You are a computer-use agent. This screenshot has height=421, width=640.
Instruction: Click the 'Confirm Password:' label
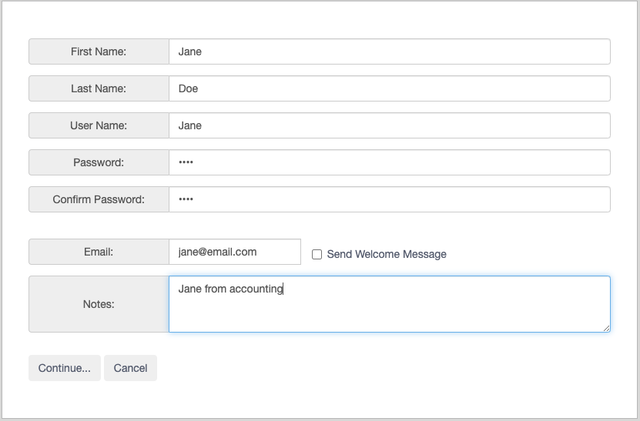(x=98, y=199)
